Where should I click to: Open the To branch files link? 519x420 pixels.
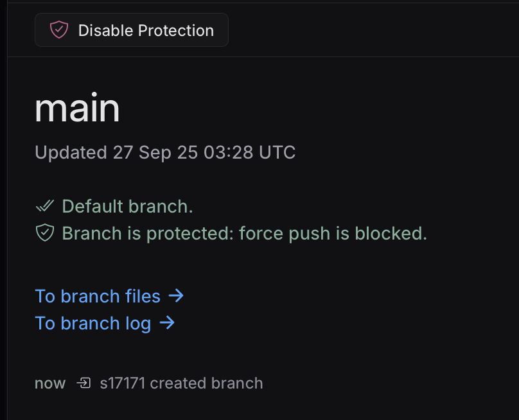[98, 296]
